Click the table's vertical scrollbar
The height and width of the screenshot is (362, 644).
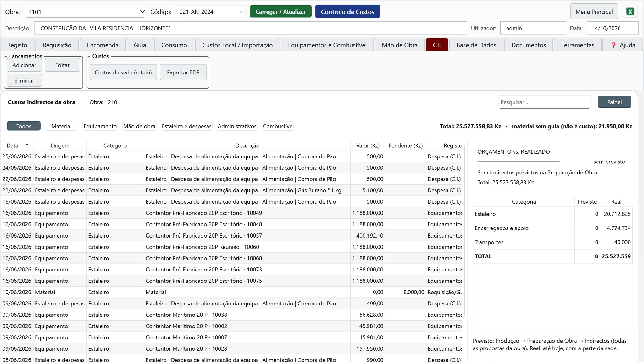pyautogui.click(x=464, y=231)
